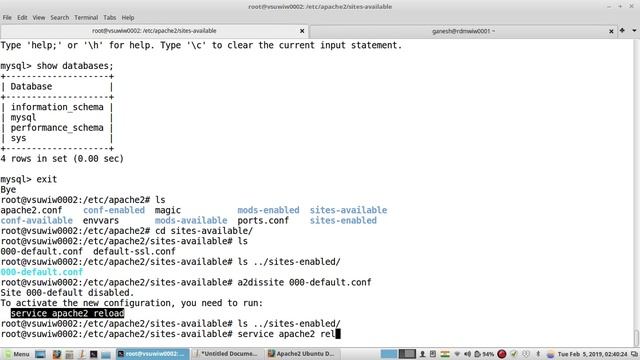Viewport: 640px width, 360px height.
Task: Launch the Firefox browser from panel
Action: click(x=57, y=354)
